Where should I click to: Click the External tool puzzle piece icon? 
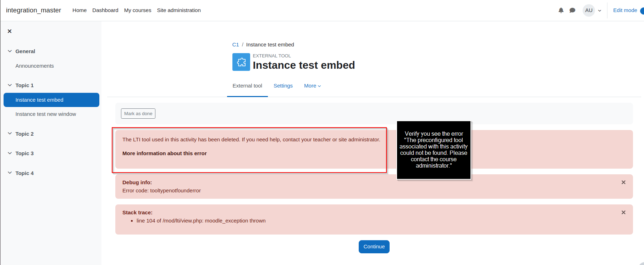[x=241, y=62]
